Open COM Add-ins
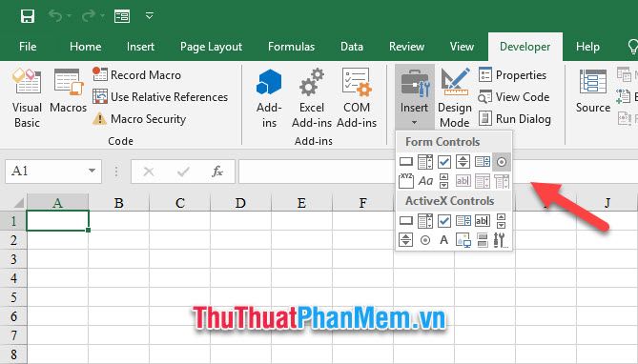Image resolution: width=638 pixels, height=364 pixels. click(x=357, y=98)
